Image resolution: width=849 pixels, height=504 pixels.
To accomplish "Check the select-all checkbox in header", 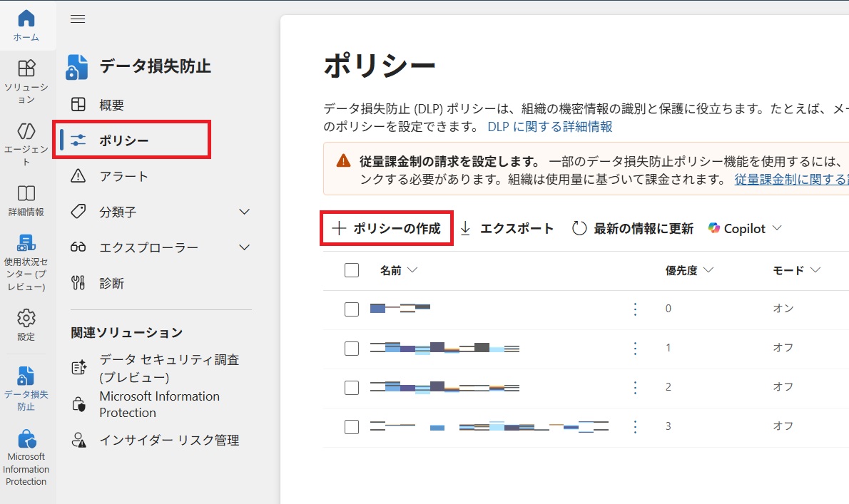I will pyautogui.click(x=351, y=270).
